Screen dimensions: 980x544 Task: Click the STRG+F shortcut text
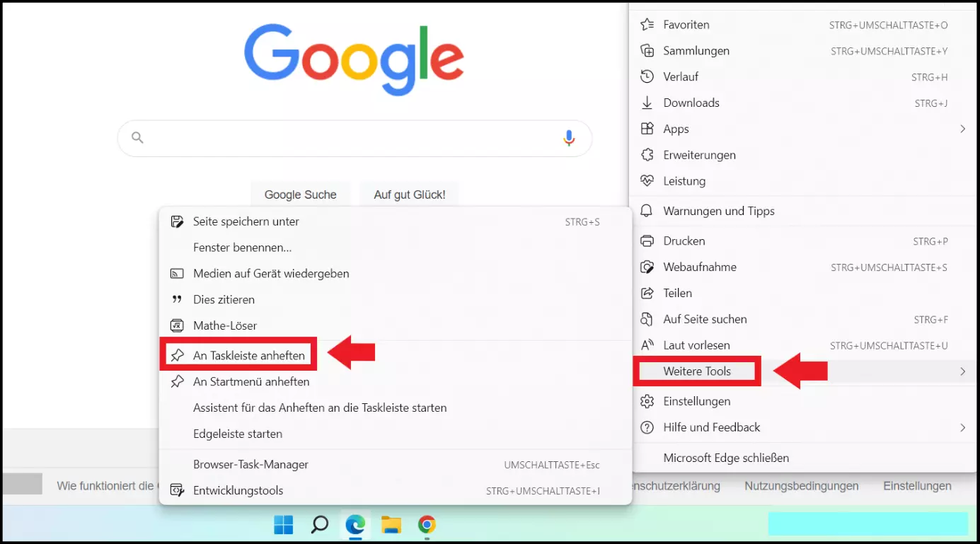pyautogui.click(x=931, y=320)
